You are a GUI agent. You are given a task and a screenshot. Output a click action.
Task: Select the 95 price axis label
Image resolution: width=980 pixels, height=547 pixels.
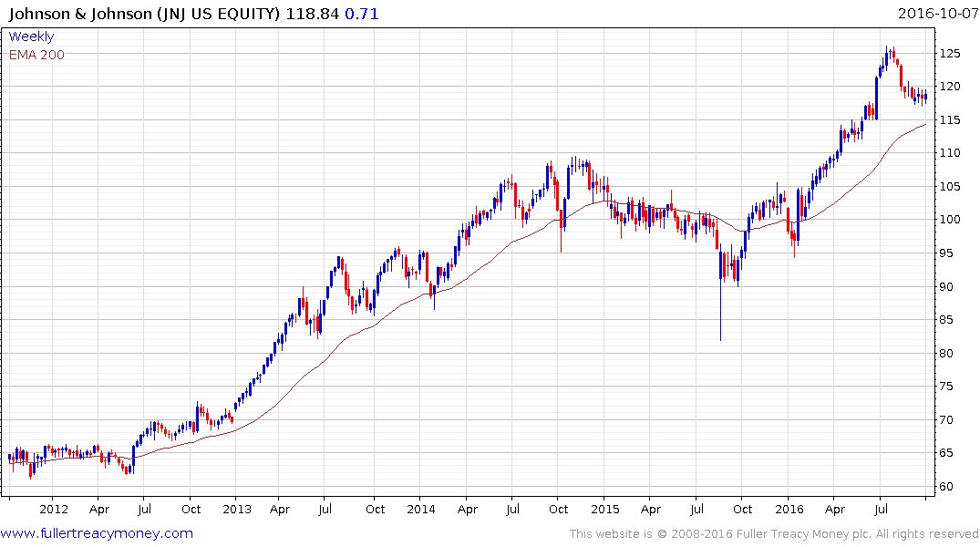point(946,253)
